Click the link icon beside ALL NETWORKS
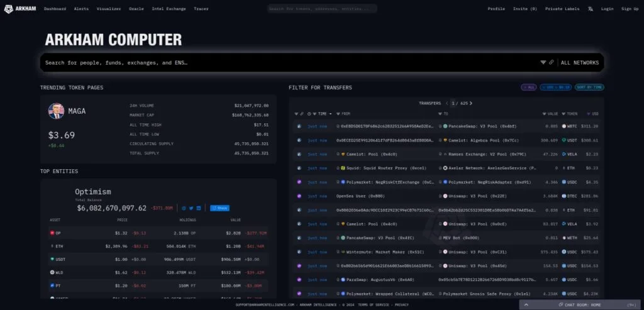 click(x=551, y=62)
